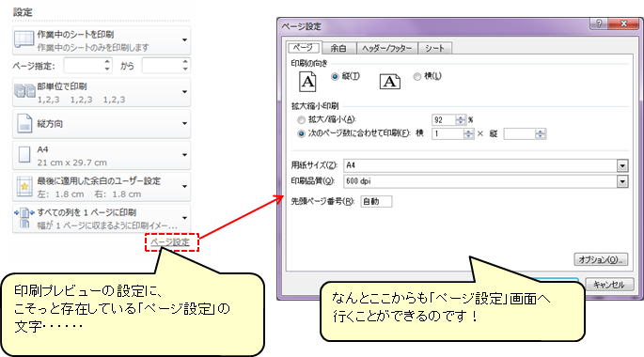
Task: Select the 拡大/縮小(A) radio button
Action: click(302, 120)
